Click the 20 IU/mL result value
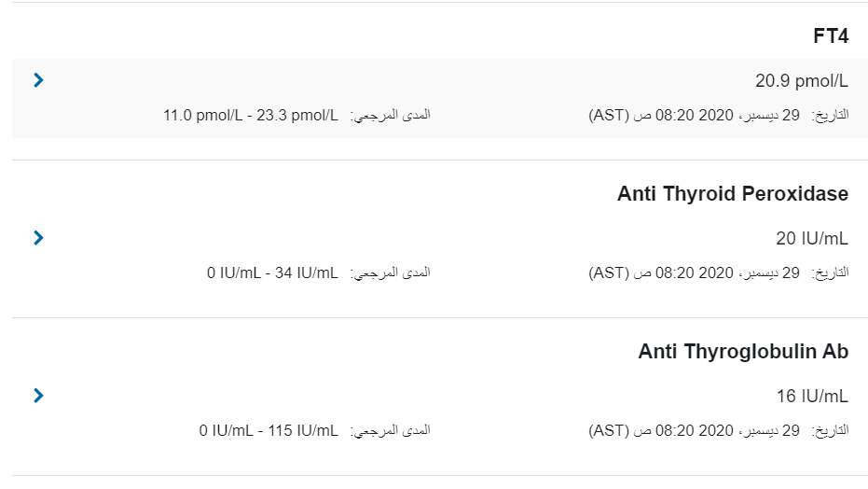 click(811, 239)
